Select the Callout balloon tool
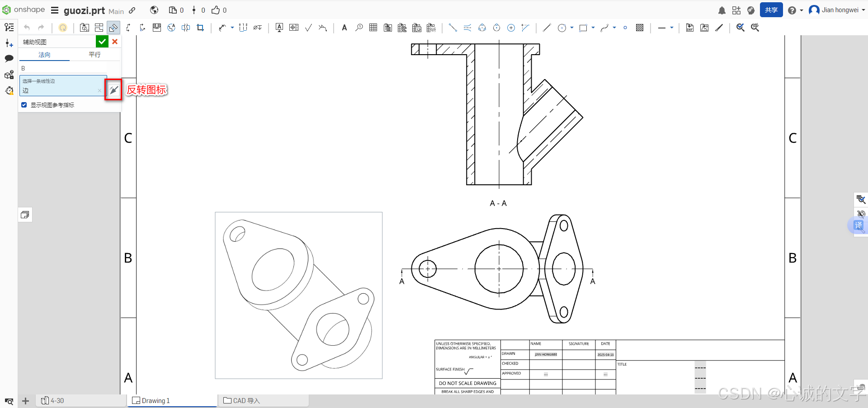This screenshot has width=868, height=408. coord(359,28)
